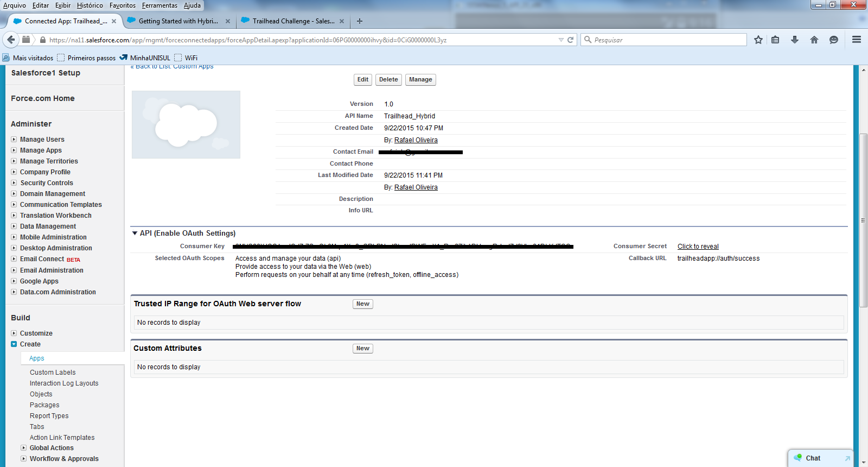868x467 pixels.
Task: Open Apps under Create
Action: click(37, 358)
